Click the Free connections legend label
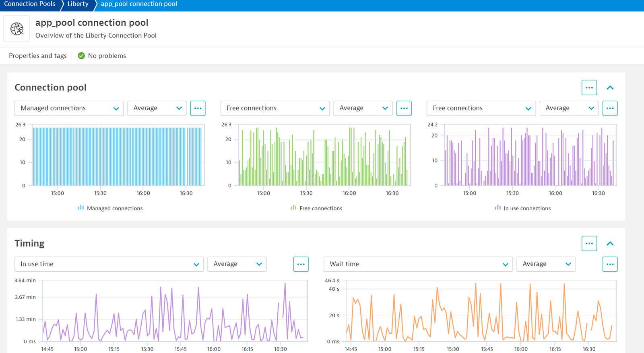This screenshot has height=353, width=644. click(x=321, y=208)
